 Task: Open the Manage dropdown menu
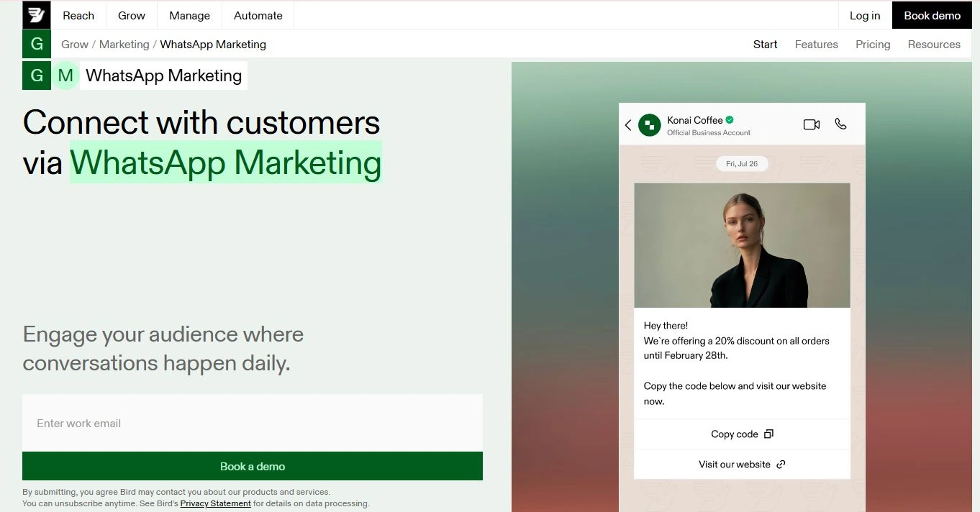coord(189,15)
